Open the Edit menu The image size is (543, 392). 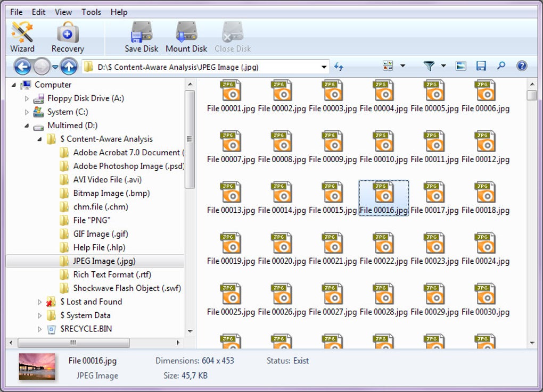[38, 12]
